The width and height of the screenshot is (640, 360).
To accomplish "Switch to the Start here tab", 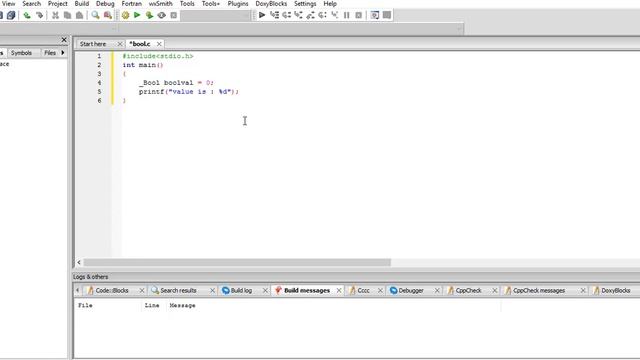I will [93, 44].
